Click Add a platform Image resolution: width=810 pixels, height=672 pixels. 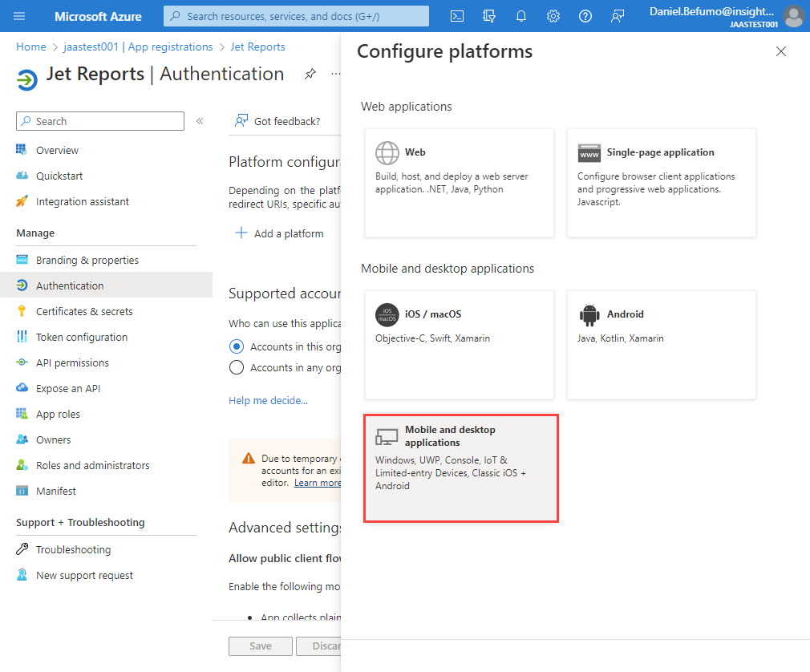pos(279,233)
